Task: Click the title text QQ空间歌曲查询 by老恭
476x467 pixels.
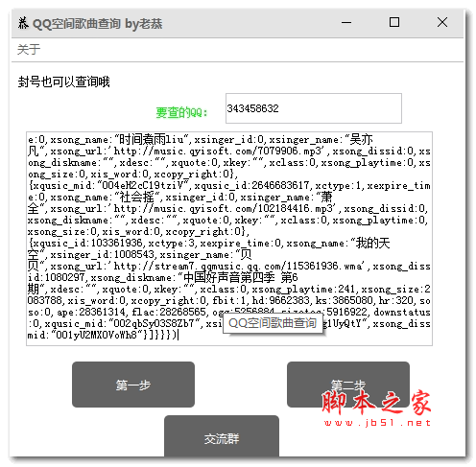Action: pos(98,24)
